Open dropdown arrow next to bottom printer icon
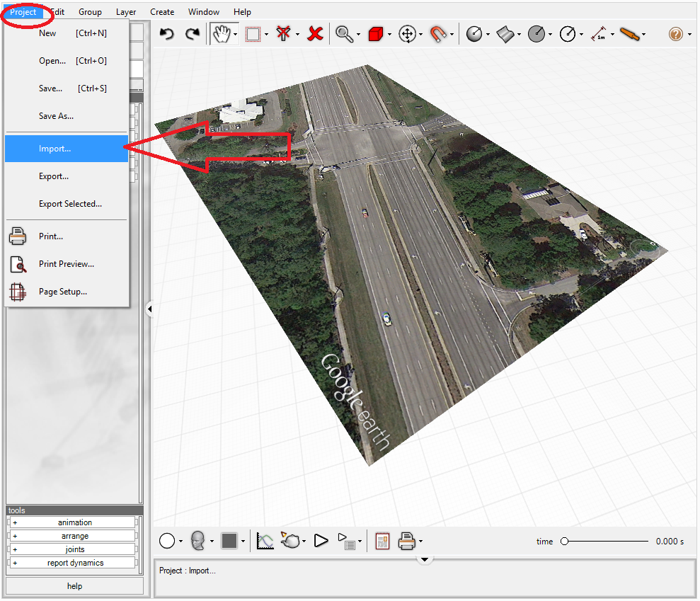The image size is (700, 601). click(420, 541)
